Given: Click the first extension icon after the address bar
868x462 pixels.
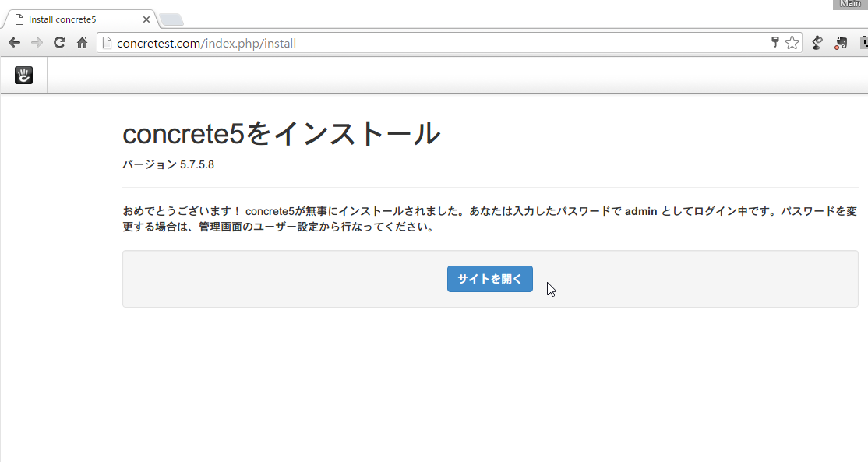Looking at the screenshot, I should click(x=817, y=43).
